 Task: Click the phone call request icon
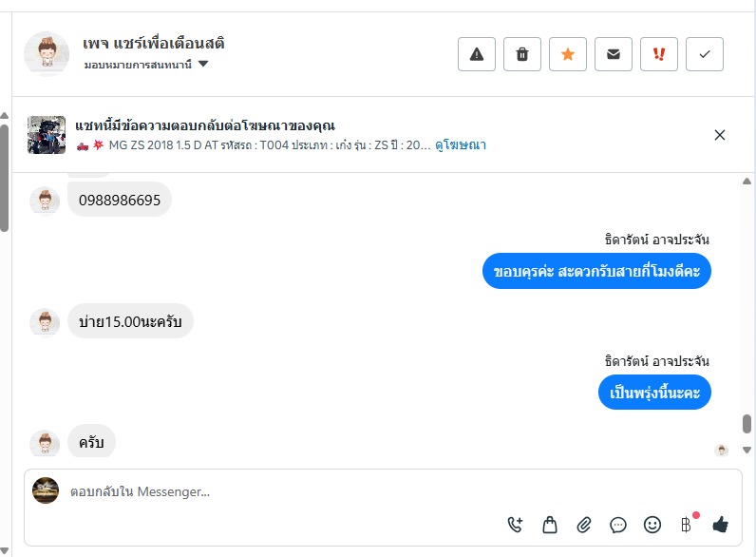[516, 524]
